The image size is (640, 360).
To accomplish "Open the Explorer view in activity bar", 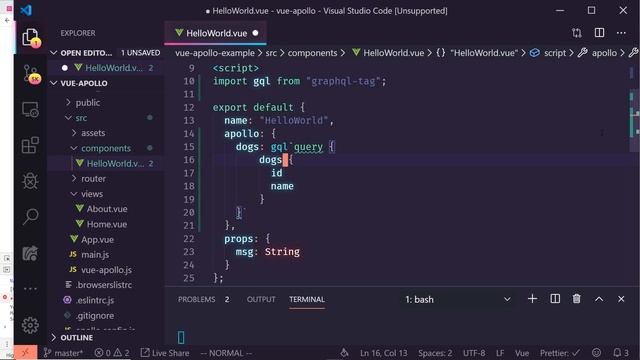I will point(30,38).
